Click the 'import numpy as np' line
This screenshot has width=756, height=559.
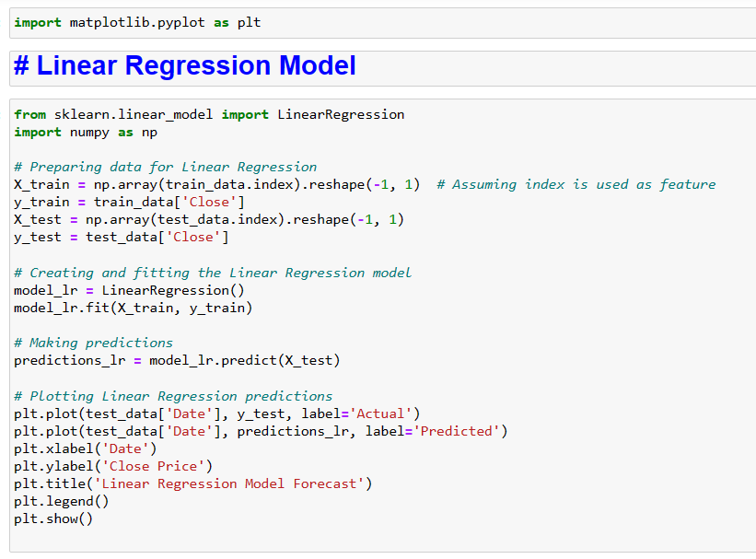[86, 132]
